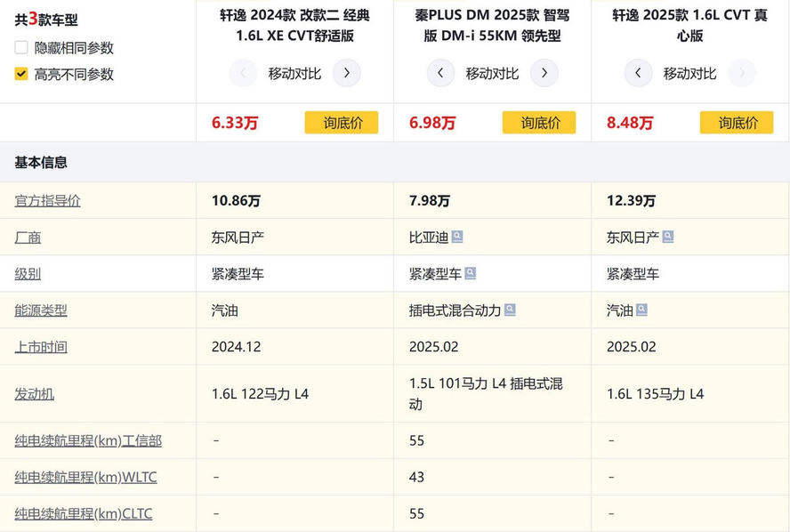
Task: Click the search icon beside 紧凑型车 for 秦PLUS
Action: [x=470, y=274]
